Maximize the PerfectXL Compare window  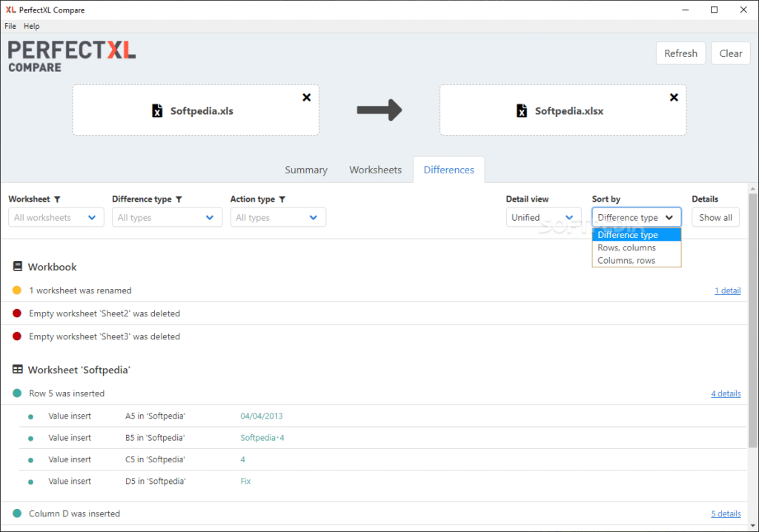tap(714, 10)
